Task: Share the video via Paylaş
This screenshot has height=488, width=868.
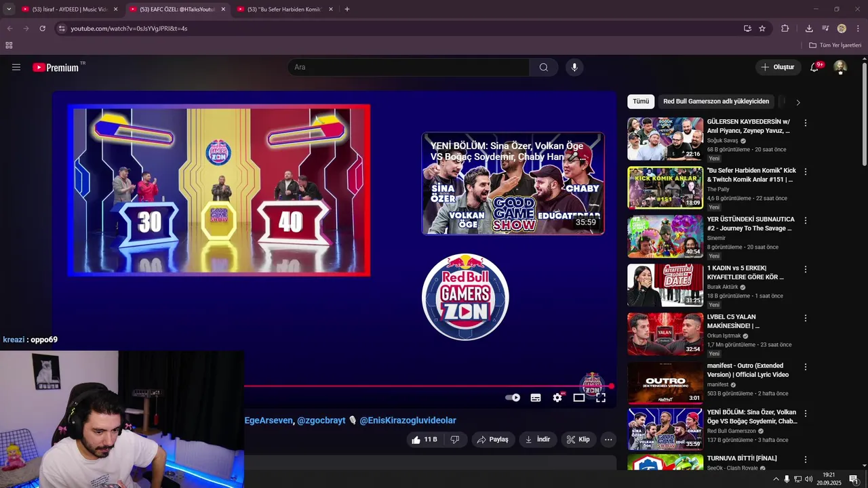Action: click(x=493, y=439)
